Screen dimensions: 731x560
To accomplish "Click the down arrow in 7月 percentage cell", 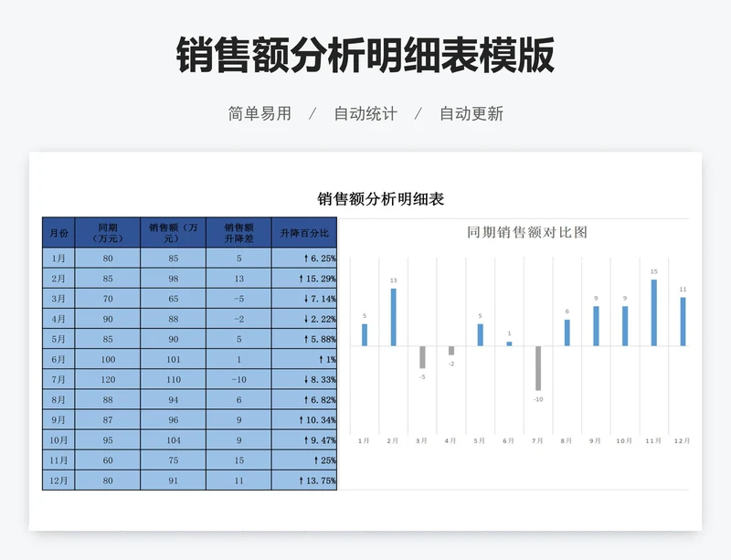I will [306, 379].
